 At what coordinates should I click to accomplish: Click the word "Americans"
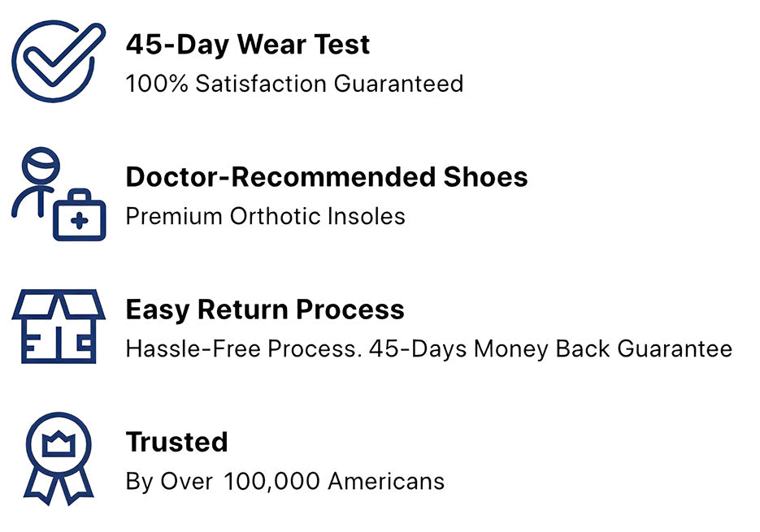coord(385,481)
